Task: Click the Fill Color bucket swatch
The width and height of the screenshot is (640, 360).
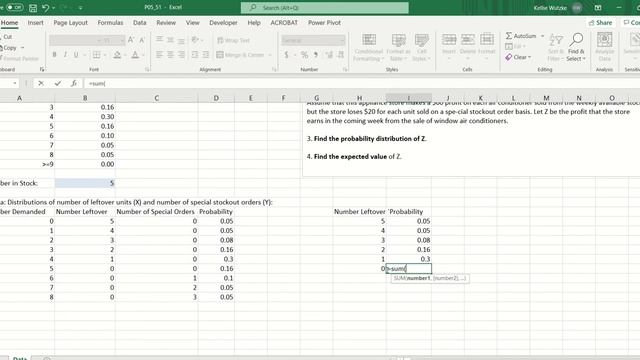Action: (117, 55)
